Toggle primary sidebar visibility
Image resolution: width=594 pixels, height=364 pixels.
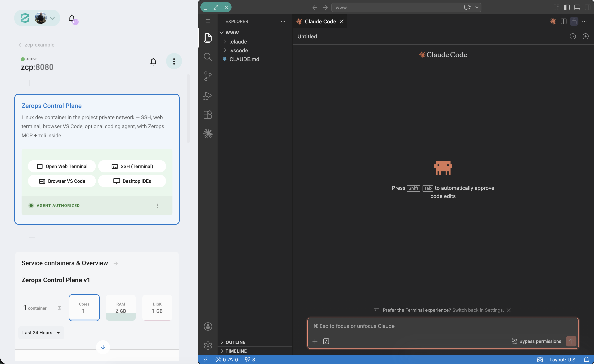click(566, 7)
